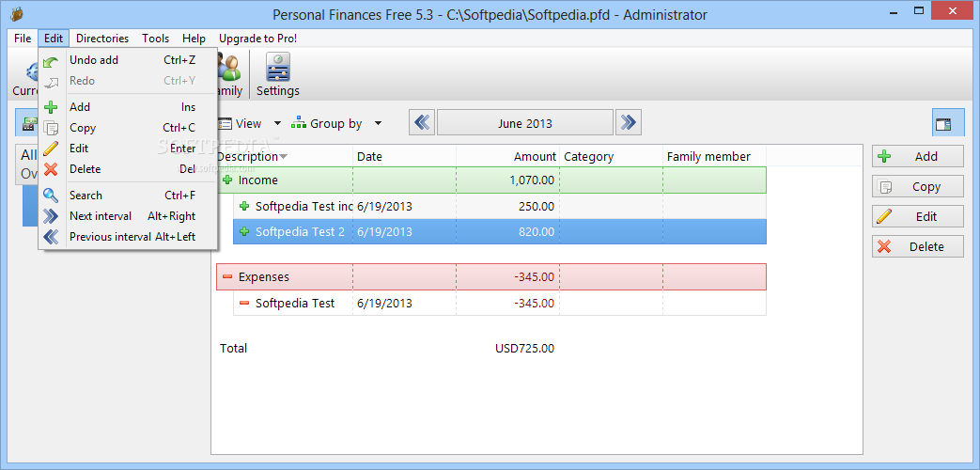Click the Delete button in right panel
This screenshot has height=470, width=980.
[917, 246]
